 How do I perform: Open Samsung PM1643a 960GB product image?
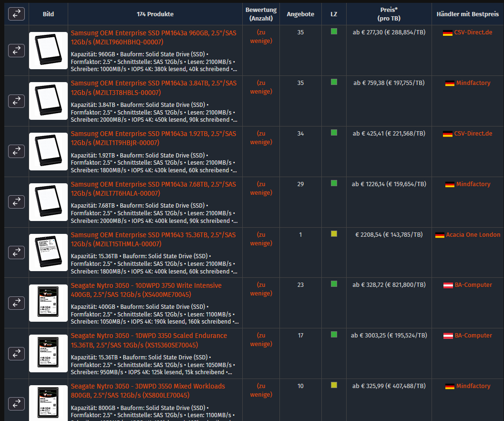click(48, 51)
